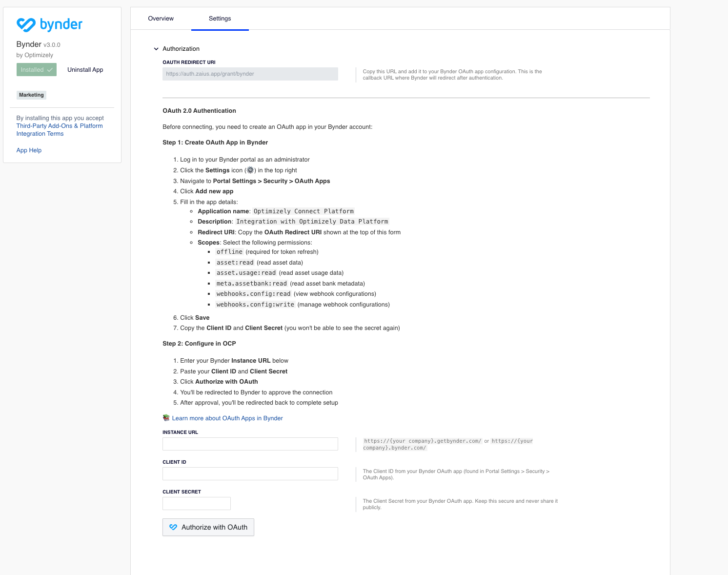728x575 pixels.
Task: Click the OAuth Redirect URI field
Action: [x=250, y=74]
